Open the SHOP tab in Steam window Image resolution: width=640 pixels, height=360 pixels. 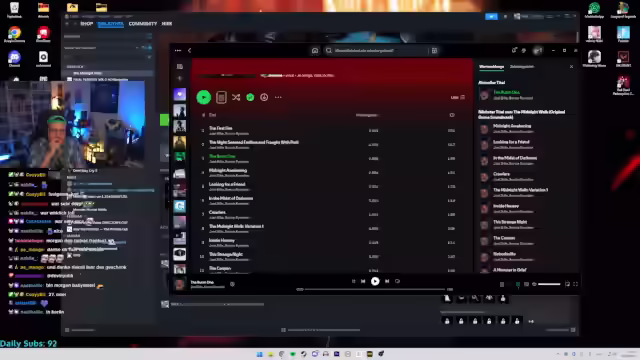[87, 24]
